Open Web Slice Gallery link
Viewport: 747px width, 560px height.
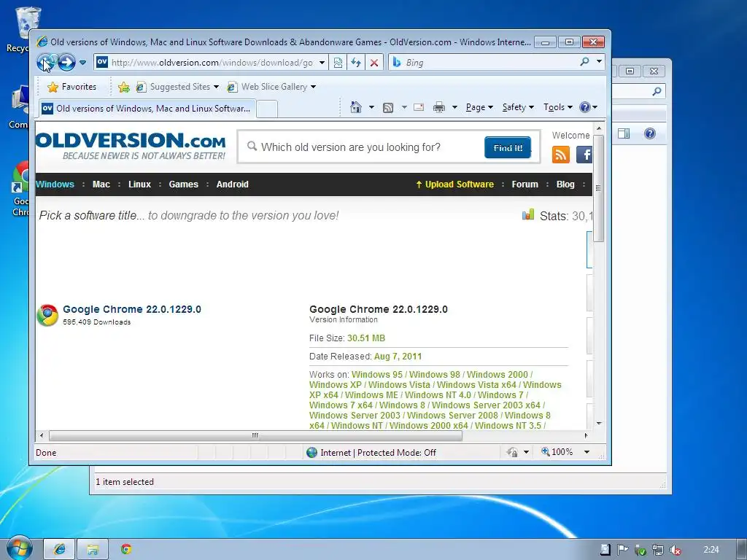click(x=268, y=87)
